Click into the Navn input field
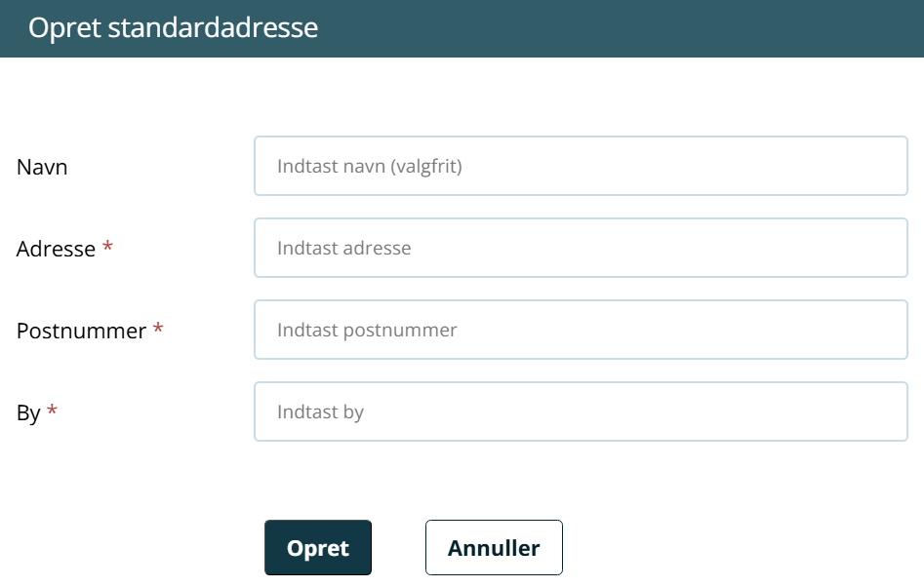The image size is (924, 587). click(x=581, y=166)
